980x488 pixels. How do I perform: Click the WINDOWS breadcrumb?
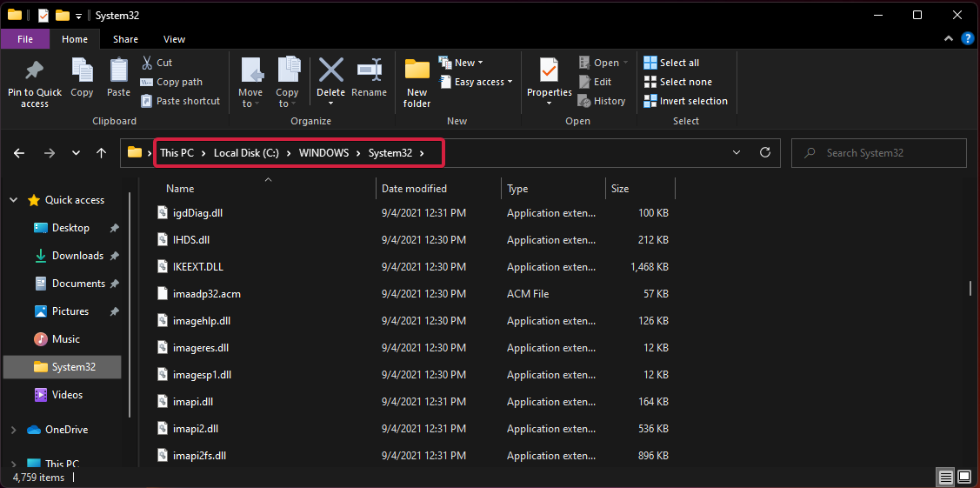tap(323, 153)
